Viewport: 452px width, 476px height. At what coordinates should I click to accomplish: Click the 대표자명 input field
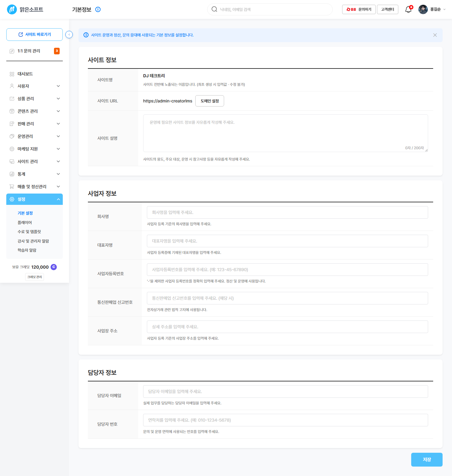[x=288, y=241]
